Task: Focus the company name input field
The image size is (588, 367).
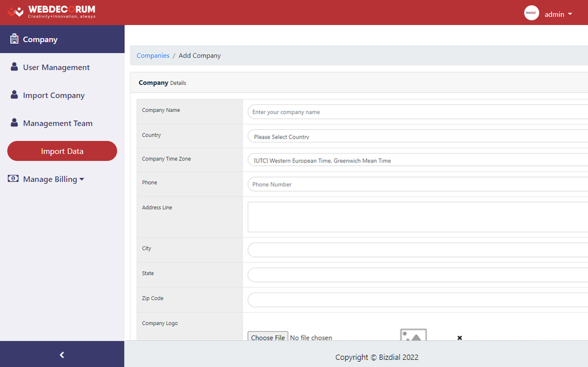Action: click(x=418, y=112)
